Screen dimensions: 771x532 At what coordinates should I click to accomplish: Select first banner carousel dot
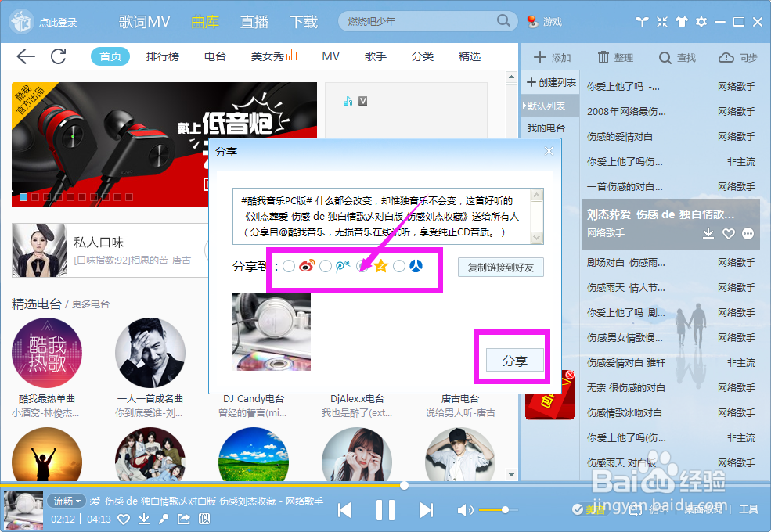coord(23,197)
